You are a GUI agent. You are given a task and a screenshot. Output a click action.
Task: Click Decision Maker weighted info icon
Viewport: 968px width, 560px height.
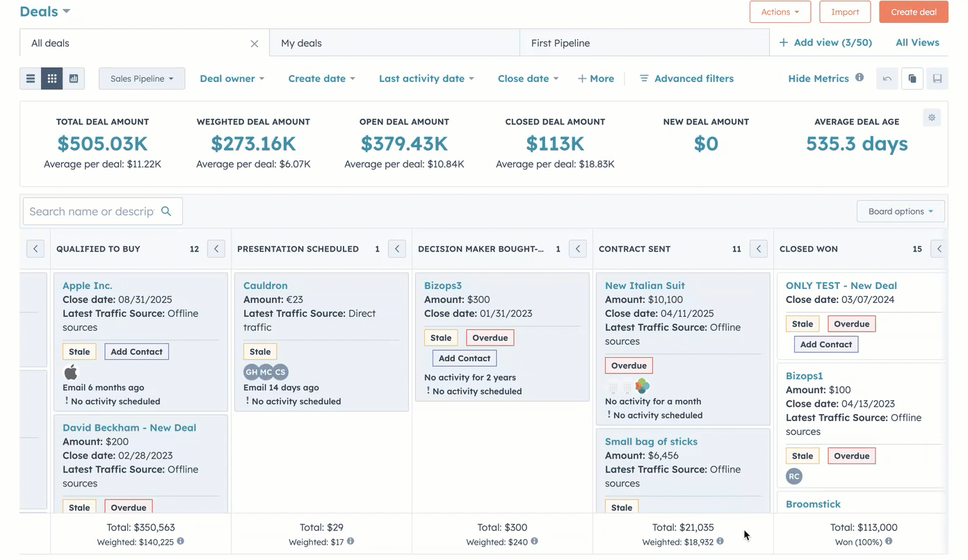(x=534, y=541)
